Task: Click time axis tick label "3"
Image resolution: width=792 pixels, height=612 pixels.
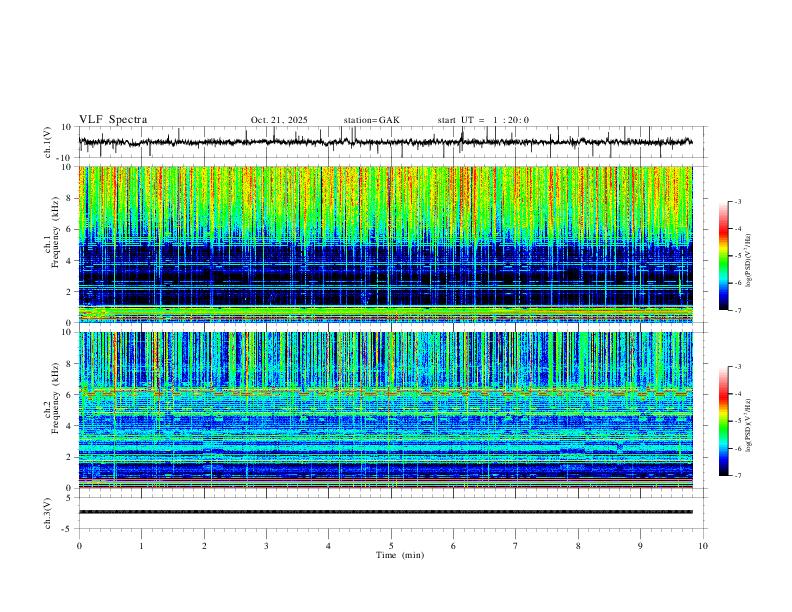Action: (x=266, y=546)
